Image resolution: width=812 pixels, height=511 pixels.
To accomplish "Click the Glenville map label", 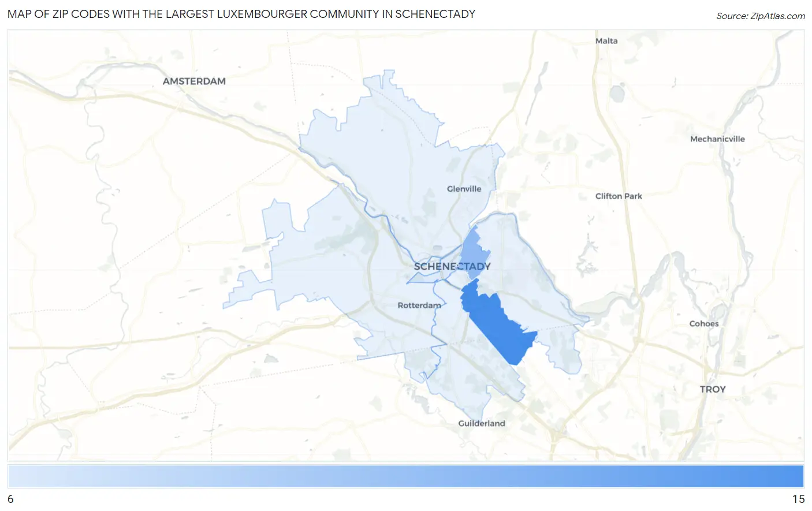I will (464, 189).
